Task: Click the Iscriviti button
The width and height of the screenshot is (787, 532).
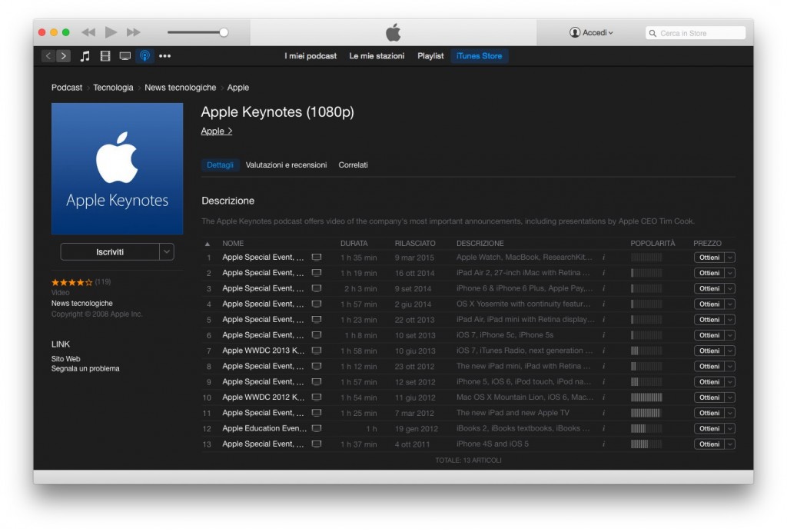Action: [111, 251]
